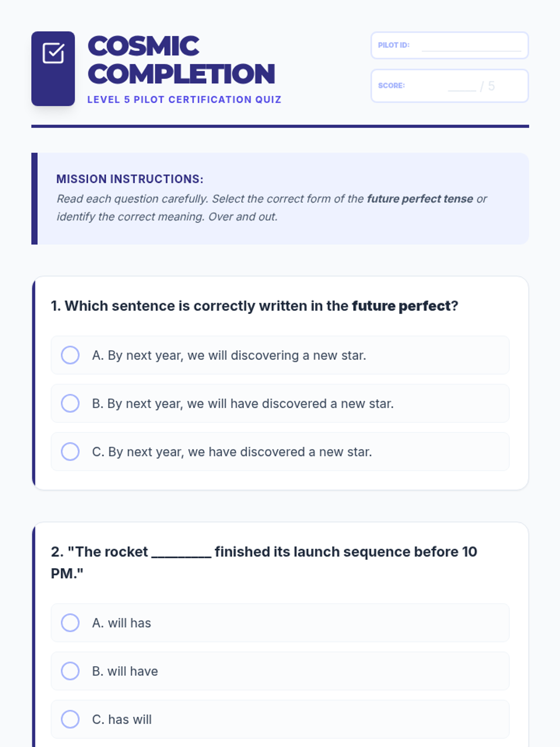This screenshot has width=560, height=747.
Task: Click question 1 heading text
Action: [254, 306]
